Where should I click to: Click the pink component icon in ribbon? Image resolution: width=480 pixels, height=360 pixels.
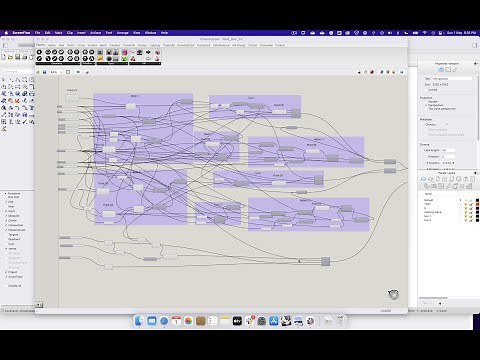[x=124, y=52]
